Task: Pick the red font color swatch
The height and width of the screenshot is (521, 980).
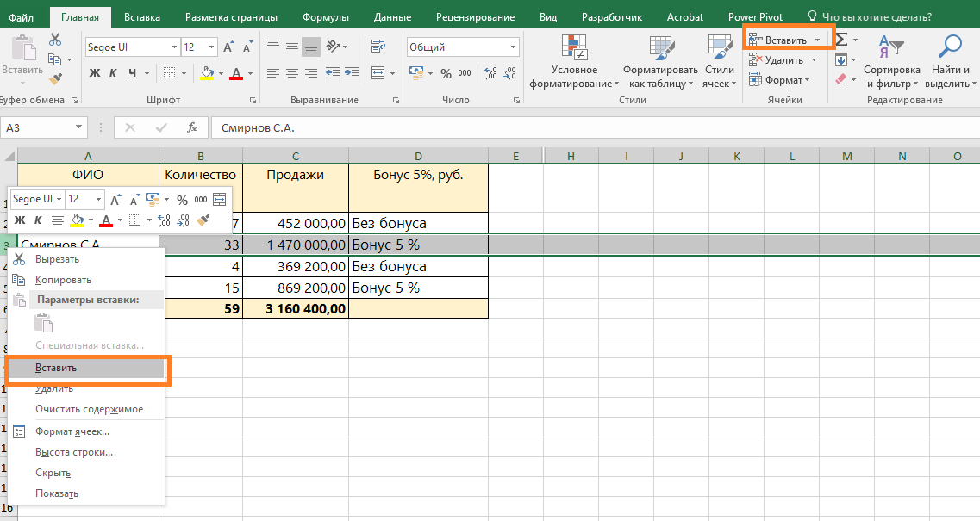Action: 234,74
